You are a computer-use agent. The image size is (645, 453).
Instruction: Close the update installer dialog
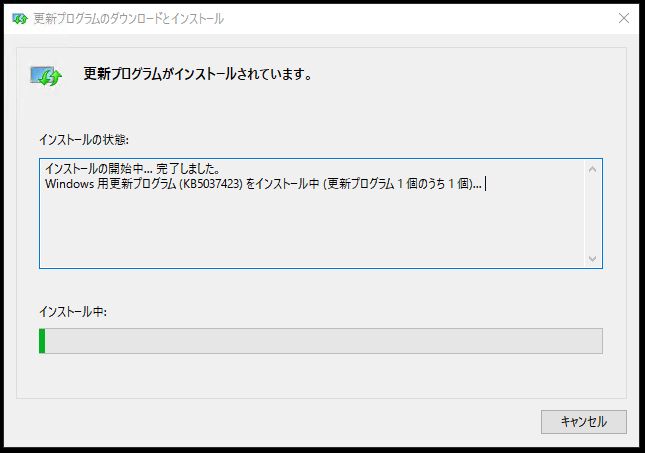(x=624, y=18)
